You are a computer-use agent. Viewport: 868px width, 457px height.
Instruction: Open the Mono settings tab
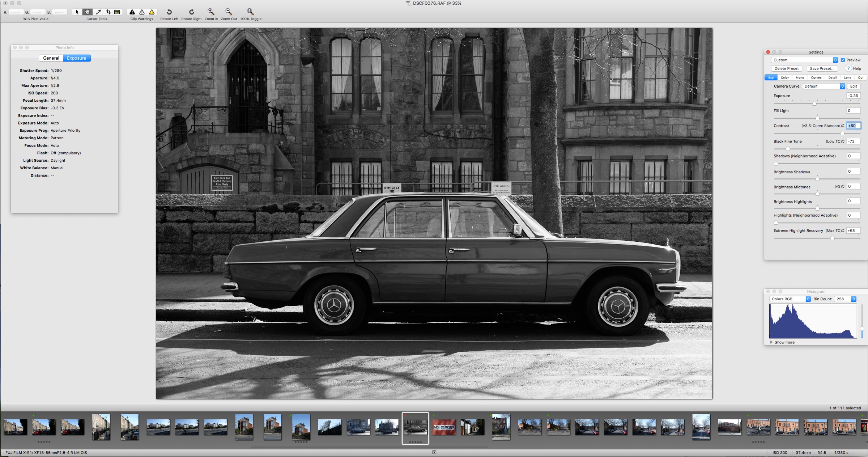tap(800, 77)
